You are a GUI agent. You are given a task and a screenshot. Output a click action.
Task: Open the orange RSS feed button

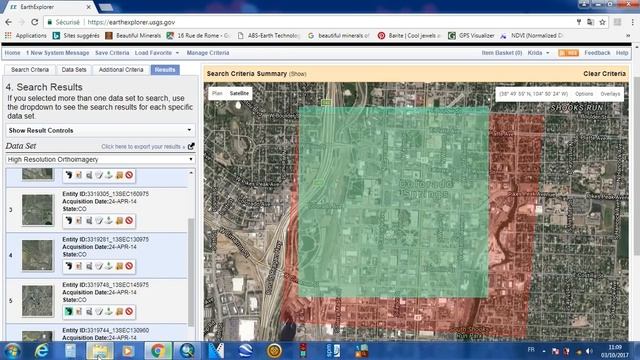click(568, 53)
